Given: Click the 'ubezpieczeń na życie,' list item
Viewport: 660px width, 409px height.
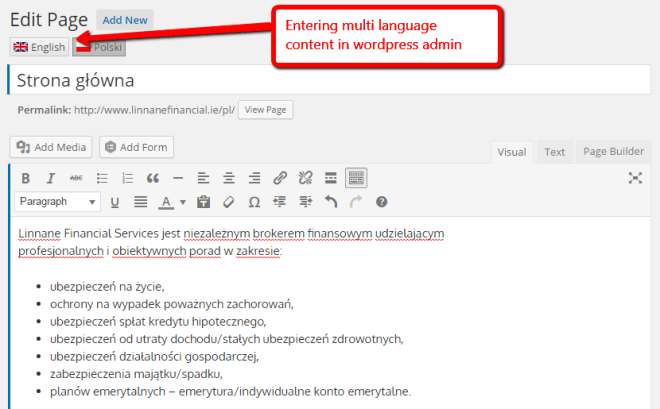Looking at the screenshot, I should pyautogui.click(x=107, y=287).
